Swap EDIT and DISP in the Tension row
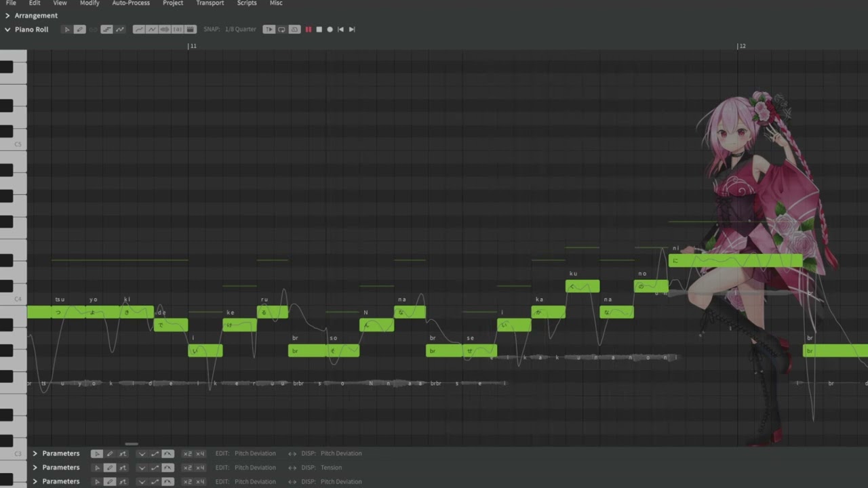The width and height of the screenshot is (868, 488). (292, 468)
